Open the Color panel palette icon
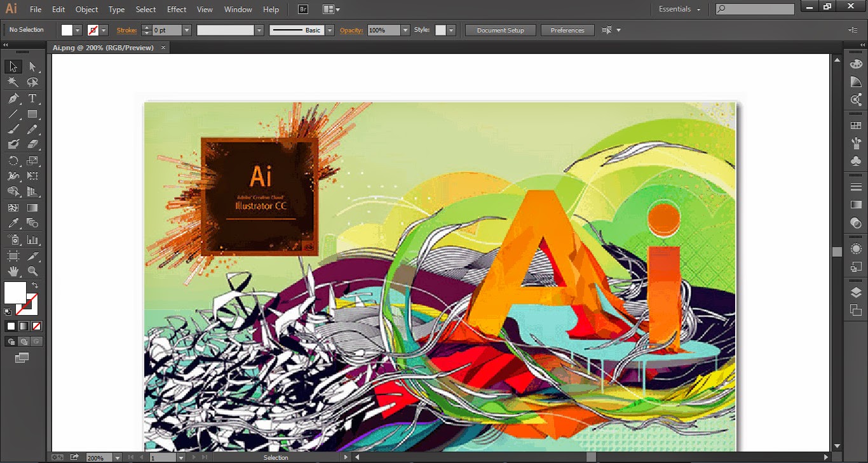Image resolution: width=868 pixels, height=463 pixels. pos(856,64)
